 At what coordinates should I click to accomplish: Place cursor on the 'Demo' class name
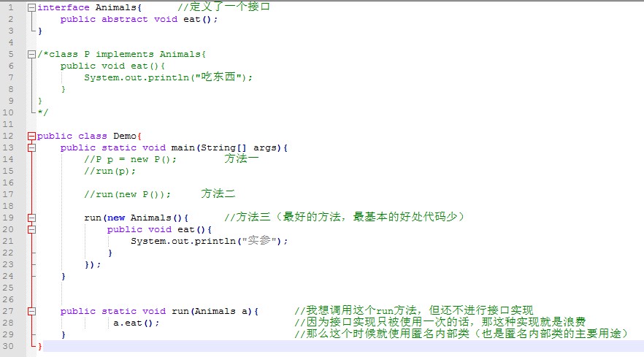[x=125, y=136]
